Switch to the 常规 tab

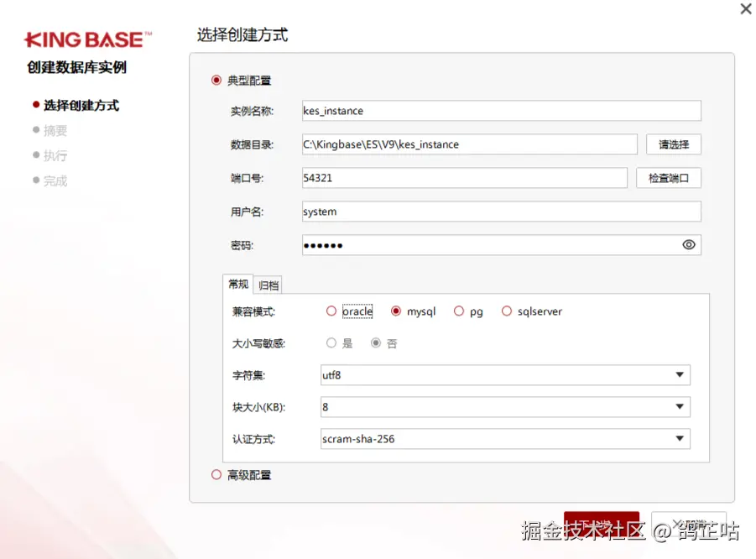(x=238, y=284)
